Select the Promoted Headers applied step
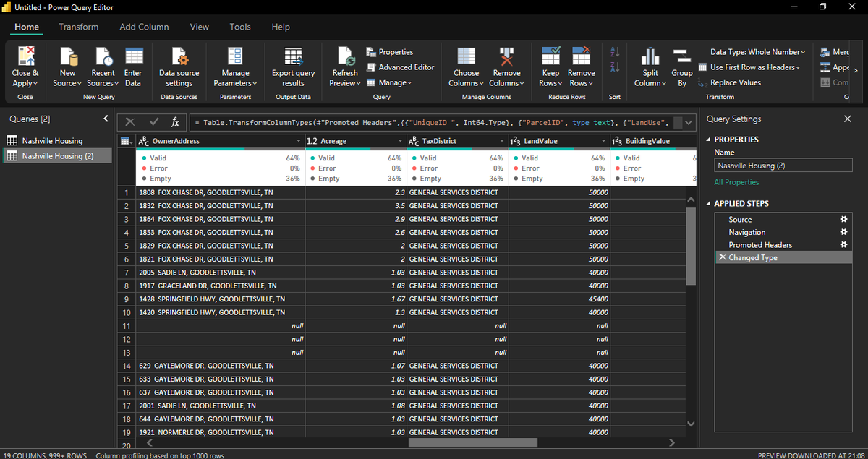Screen dimensions: 868x459 (783, 245)
